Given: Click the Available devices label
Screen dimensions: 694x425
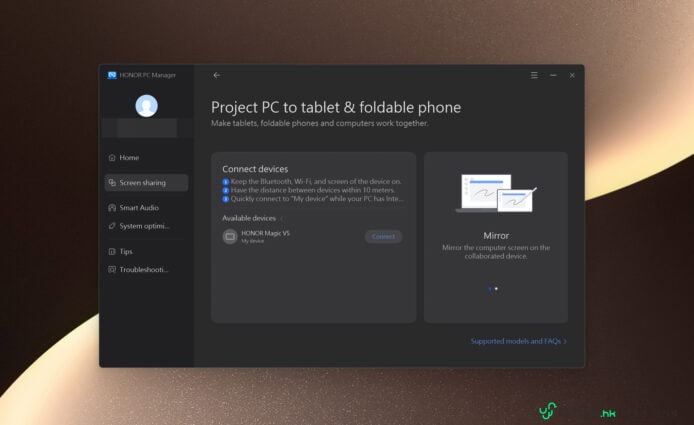Looking at the screenshot, I should (249, 218).
